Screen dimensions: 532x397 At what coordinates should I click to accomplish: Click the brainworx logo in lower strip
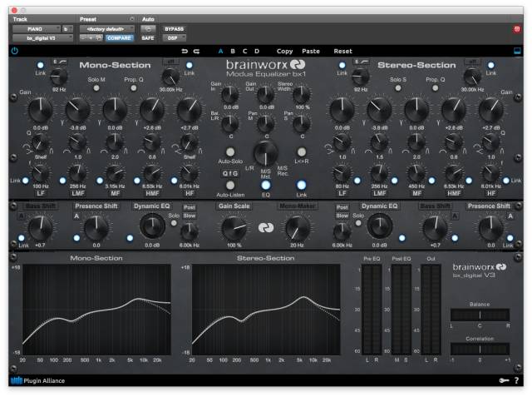(x=266, y=228)
